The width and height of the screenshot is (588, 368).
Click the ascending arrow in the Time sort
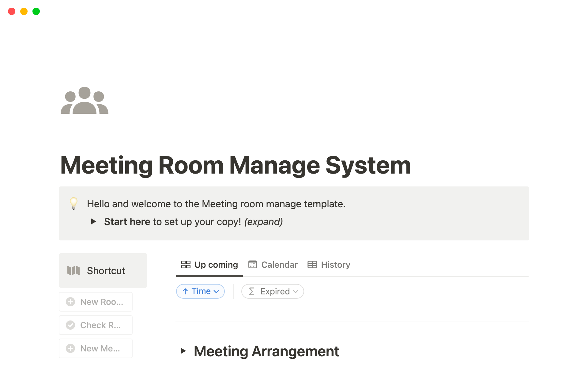pos(185,291)
